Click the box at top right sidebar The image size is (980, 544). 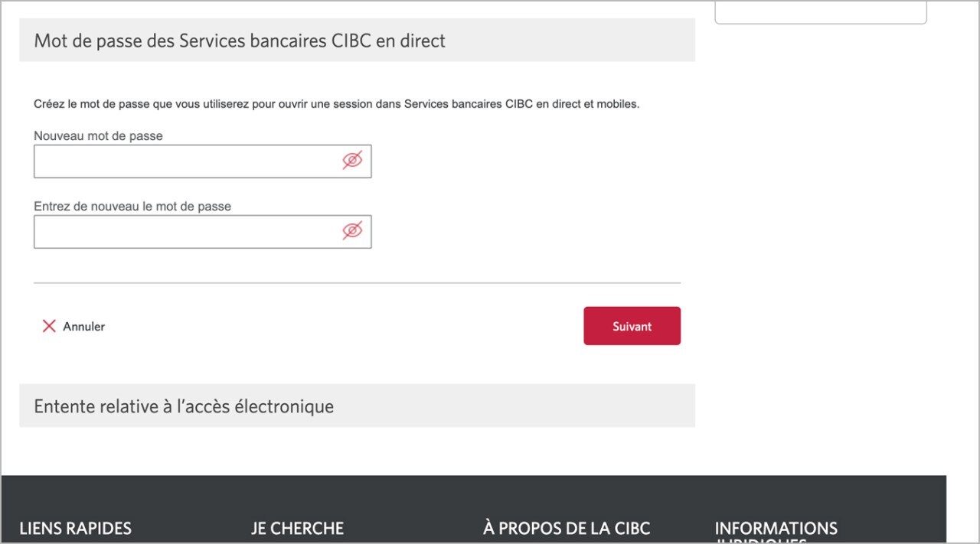coord(821,12)
